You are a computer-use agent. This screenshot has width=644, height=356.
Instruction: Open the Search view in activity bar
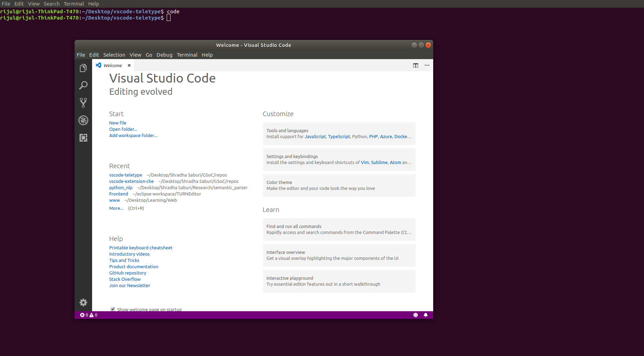83,85
